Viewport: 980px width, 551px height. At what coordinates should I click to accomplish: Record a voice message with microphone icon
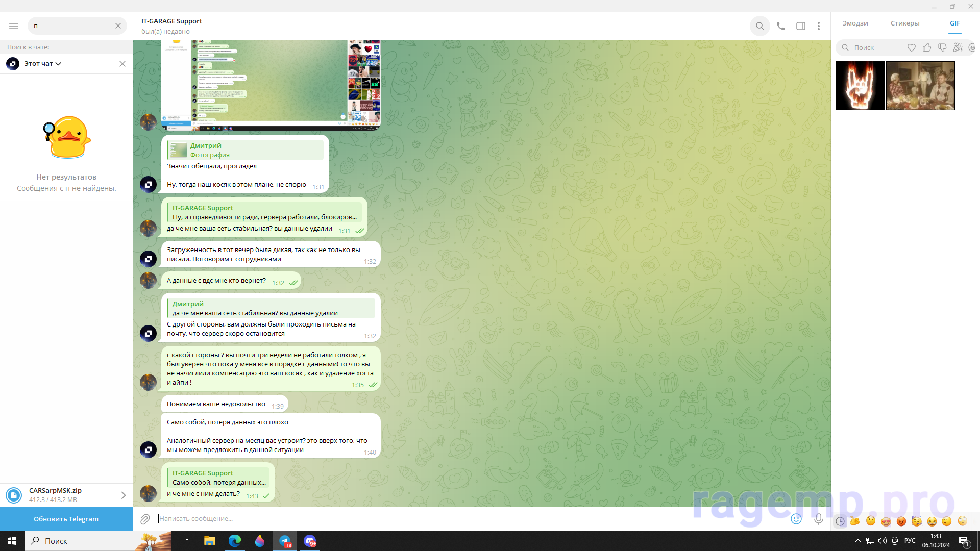[x=818, y=519]
